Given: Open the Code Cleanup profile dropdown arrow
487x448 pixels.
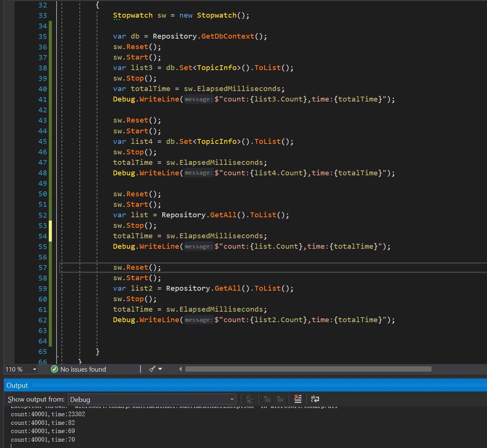Looking at the screenshot, I should 160,369.
